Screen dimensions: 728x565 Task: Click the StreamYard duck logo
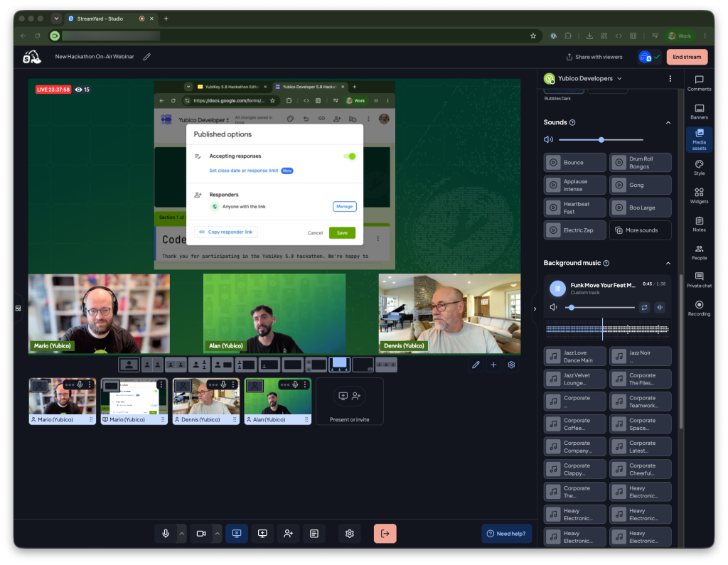[32, 57]
